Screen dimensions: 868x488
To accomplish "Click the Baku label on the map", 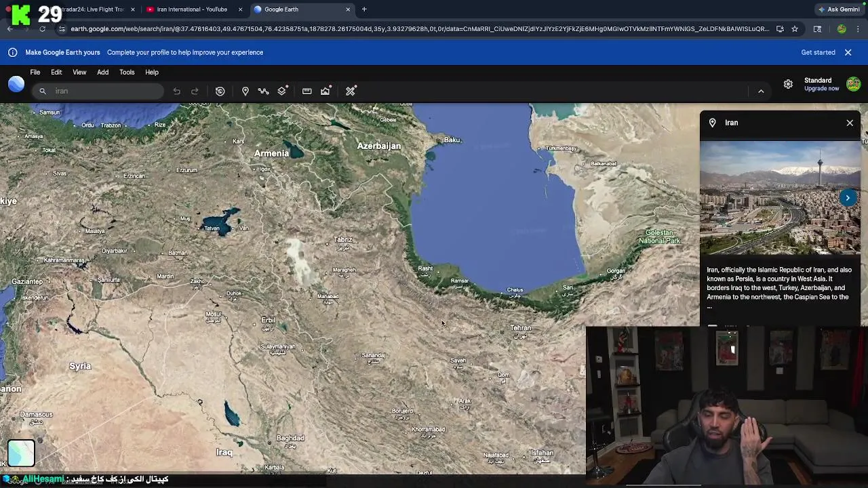I will point(452,140).
